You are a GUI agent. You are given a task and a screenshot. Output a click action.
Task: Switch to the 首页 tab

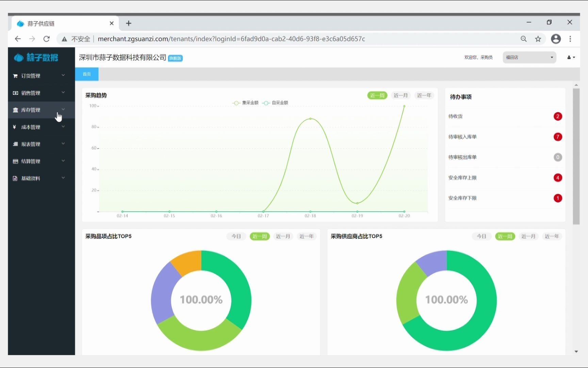[x=87, y=74]
